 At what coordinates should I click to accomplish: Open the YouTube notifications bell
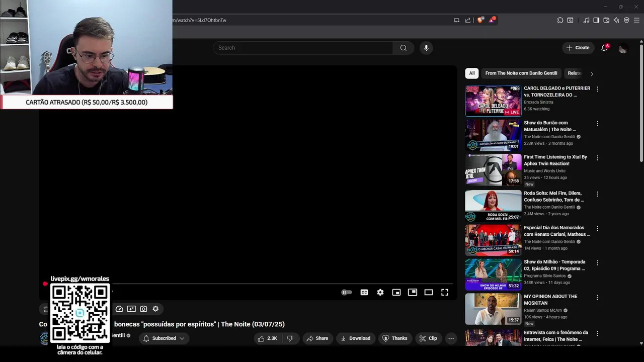click(604, 48)
